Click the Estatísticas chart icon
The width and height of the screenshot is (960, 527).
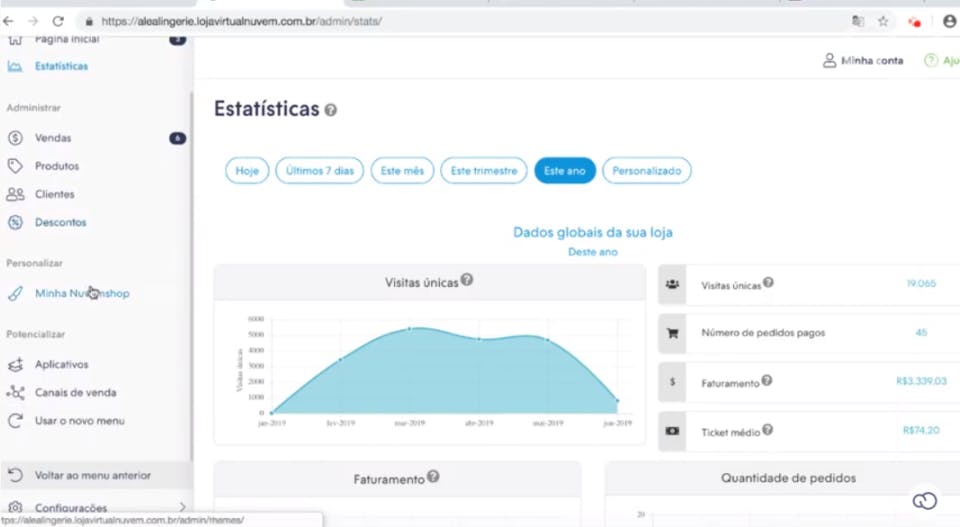point(15,66)
